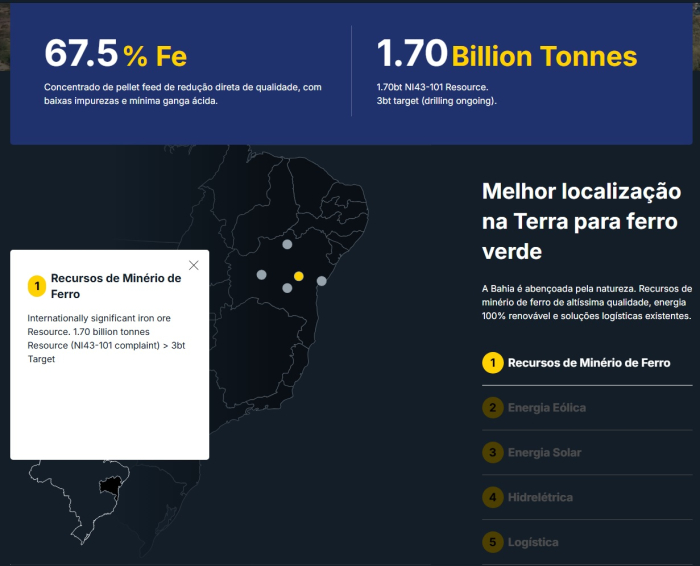Click the popup title Recursos de Minério de Ferro

[116, 286]
